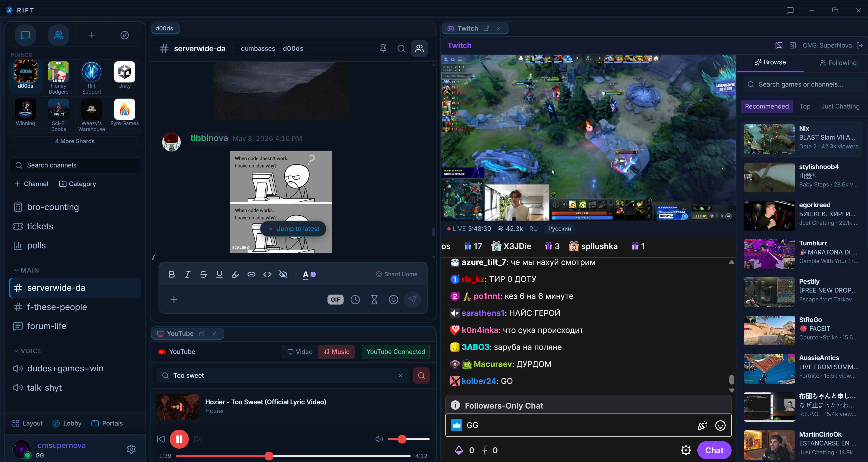Pop out the Twitch panel
868x462 pixels.
(486, 29)
